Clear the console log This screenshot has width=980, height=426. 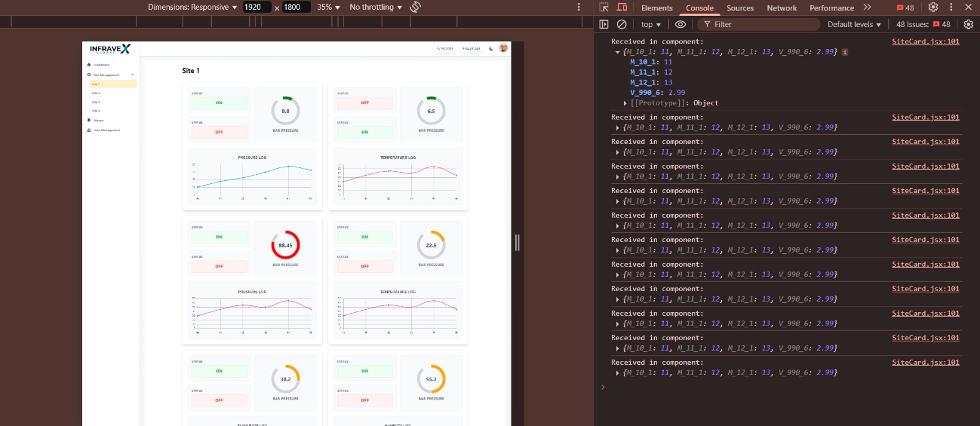622,25
